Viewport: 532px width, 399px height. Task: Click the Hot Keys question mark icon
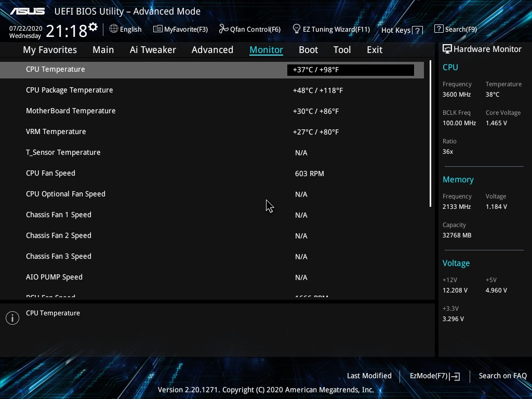418,30
